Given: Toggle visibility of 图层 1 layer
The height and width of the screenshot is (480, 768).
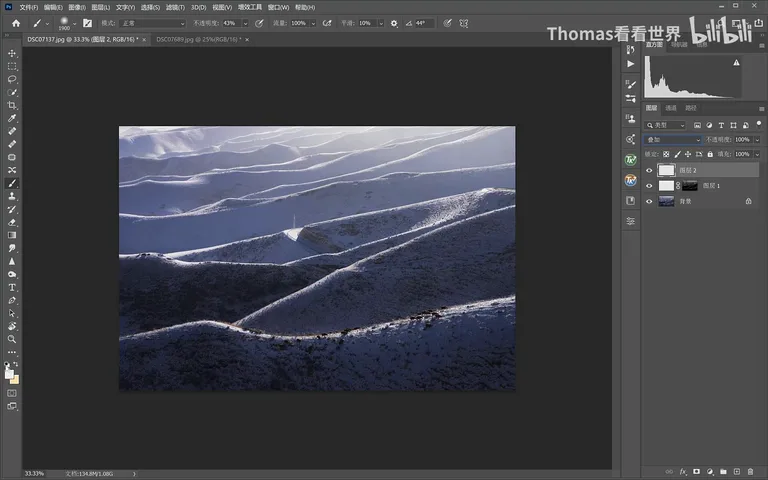Looking at the screenshot, I should (649, 186).
